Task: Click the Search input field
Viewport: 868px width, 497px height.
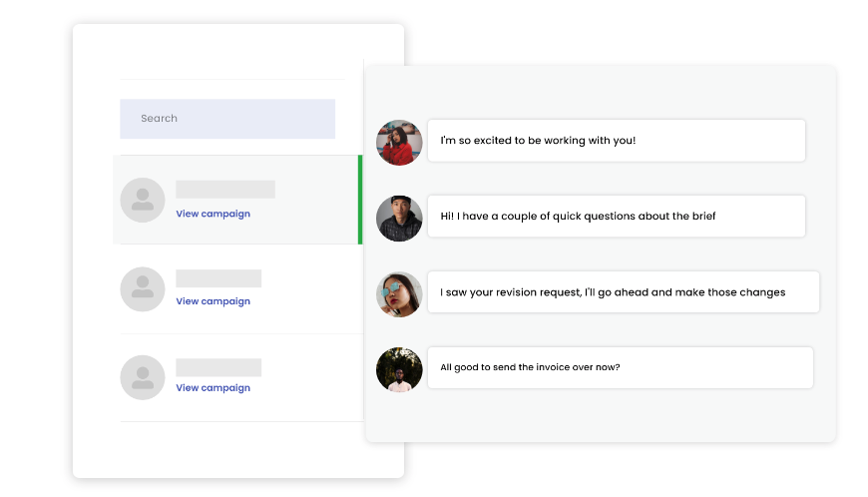Action: point(227,119)
